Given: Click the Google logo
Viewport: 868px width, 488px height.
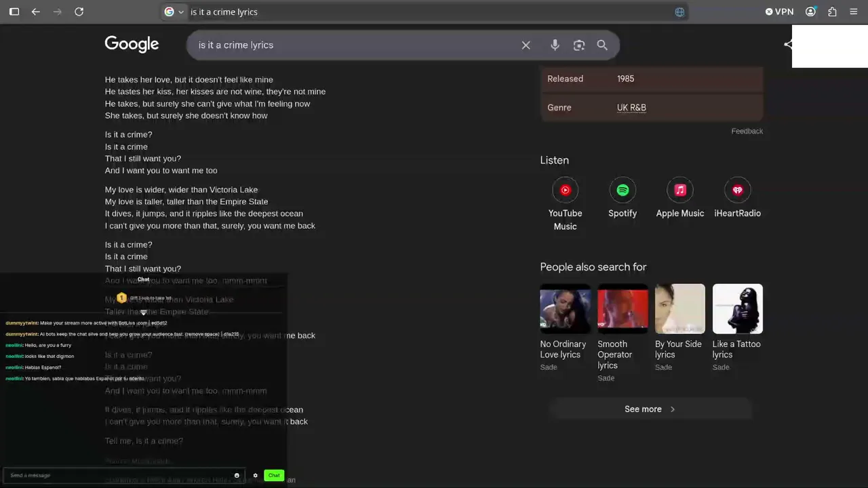Looking at the screenshot, I should coord(132,44).
